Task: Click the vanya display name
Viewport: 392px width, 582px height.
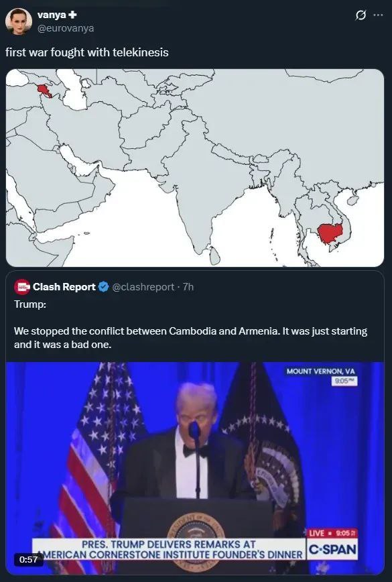Action: coord(52,15)
